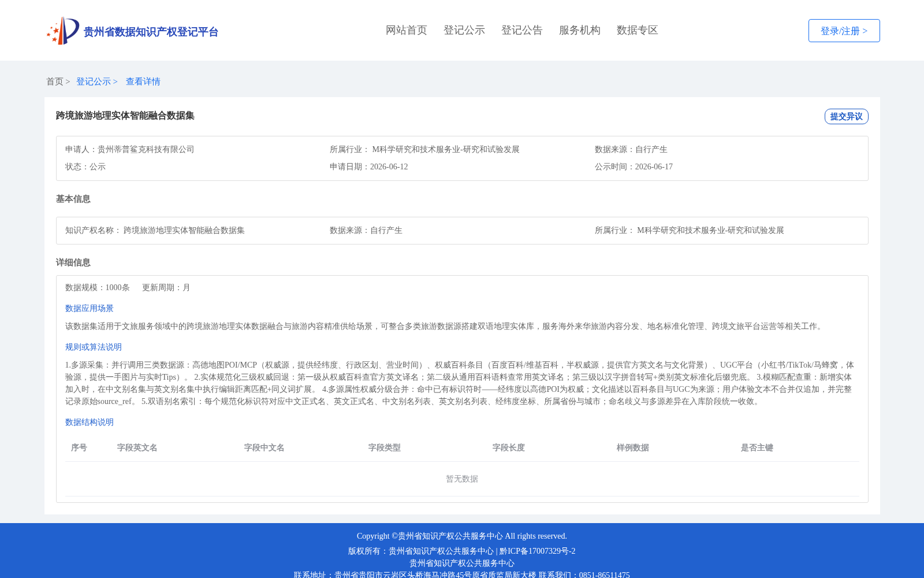This screenshot has width=924, height=578.
Task: Click the 字段中文名 column header
Action: tap(264, 447)
